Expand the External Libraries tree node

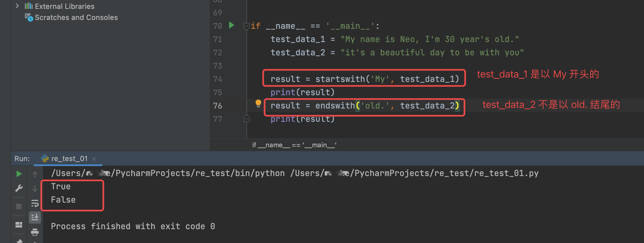point(17,6)
